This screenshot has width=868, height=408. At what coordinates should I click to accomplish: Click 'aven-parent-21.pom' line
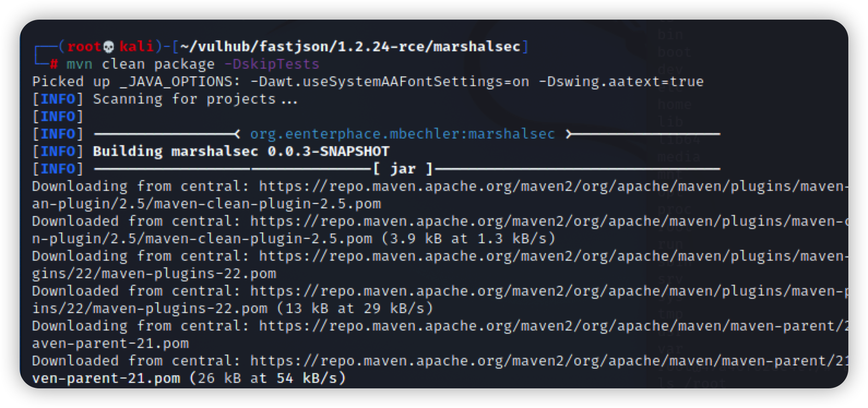[110, 343]
